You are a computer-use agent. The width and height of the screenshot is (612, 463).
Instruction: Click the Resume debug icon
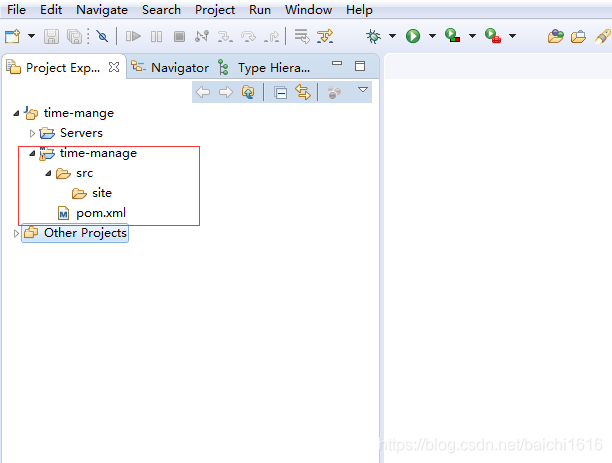(x=133, y=36)
